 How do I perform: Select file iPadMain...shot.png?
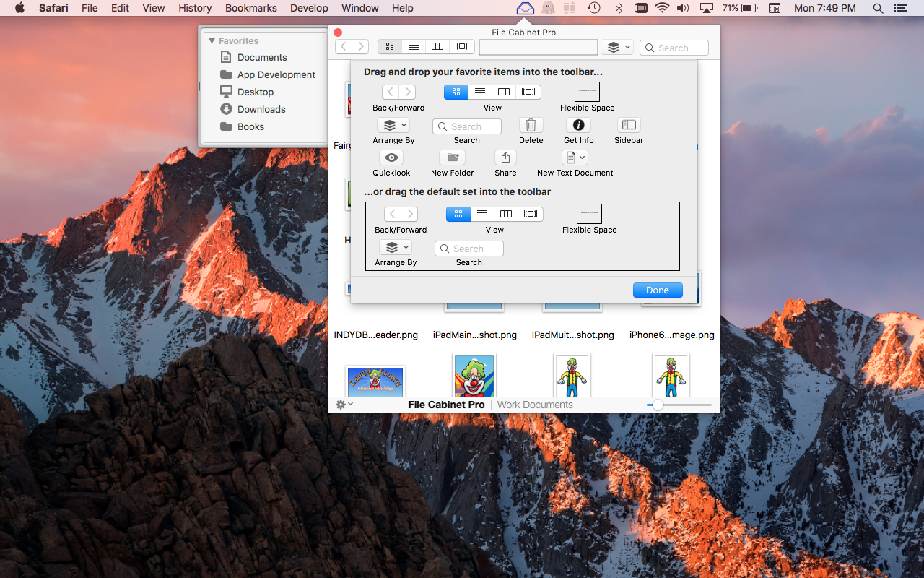tap(475, 335)
